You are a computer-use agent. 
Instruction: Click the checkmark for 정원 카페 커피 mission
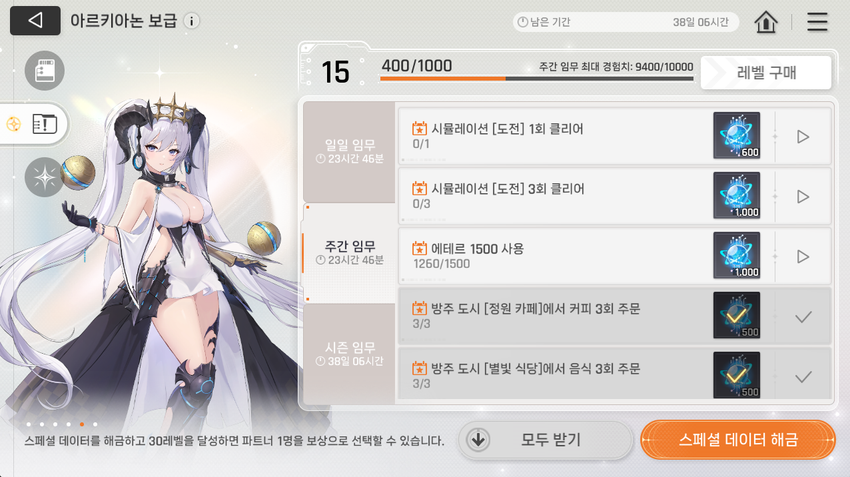[803, 317]
